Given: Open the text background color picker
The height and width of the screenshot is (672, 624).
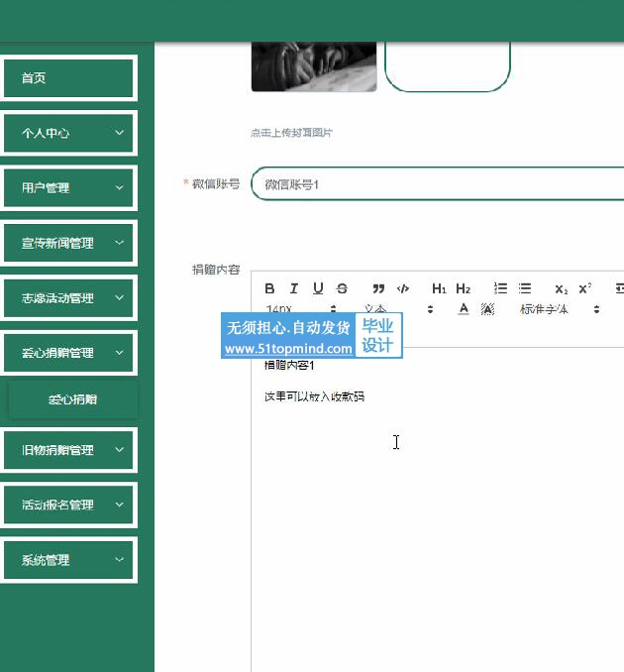Looking at the screenshot, I should 487,309.
